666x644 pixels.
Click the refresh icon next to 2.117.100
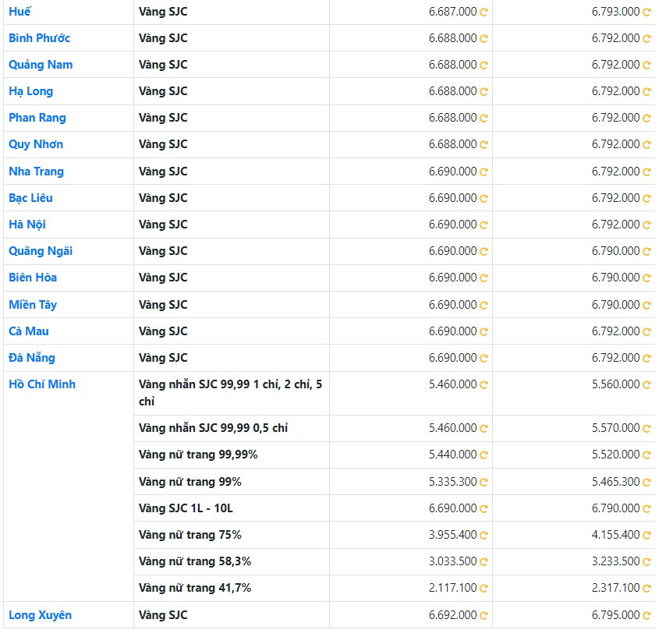(x=484, y=589)
